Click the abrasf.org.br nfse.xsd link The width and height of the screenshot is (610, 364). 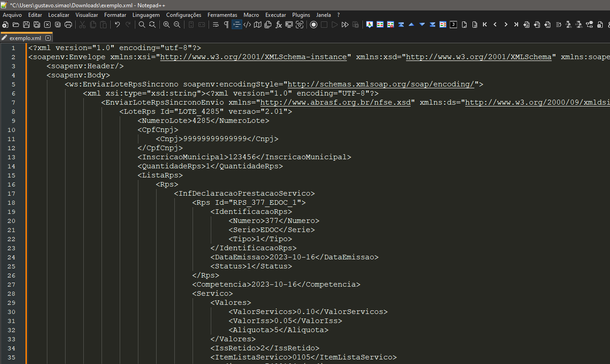(335, 103)
